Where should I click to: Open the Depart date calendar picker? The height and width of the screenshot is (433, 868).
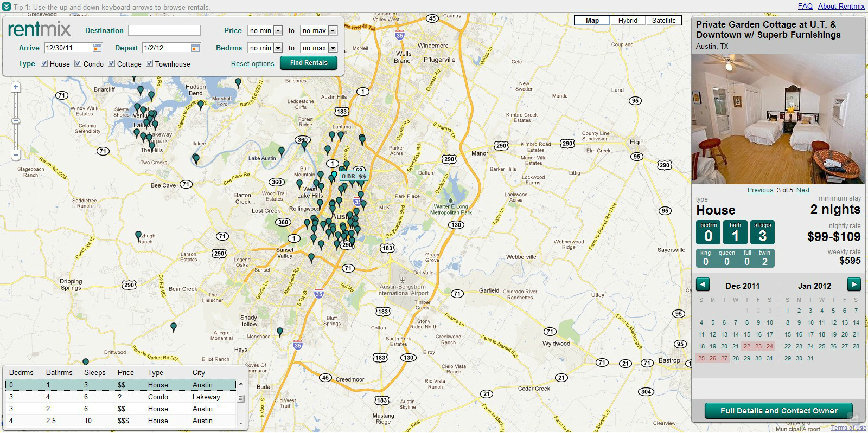[x=195, y=48]
